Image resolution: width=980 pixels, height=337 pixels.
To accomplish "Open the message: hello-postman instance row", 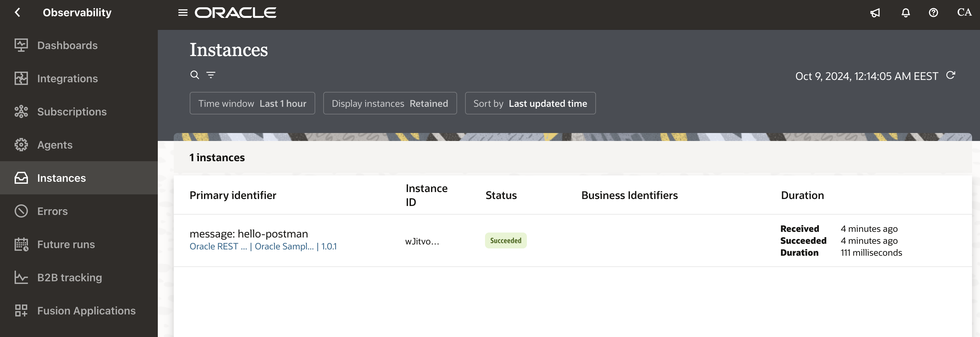I will click(x=248, y=234).
